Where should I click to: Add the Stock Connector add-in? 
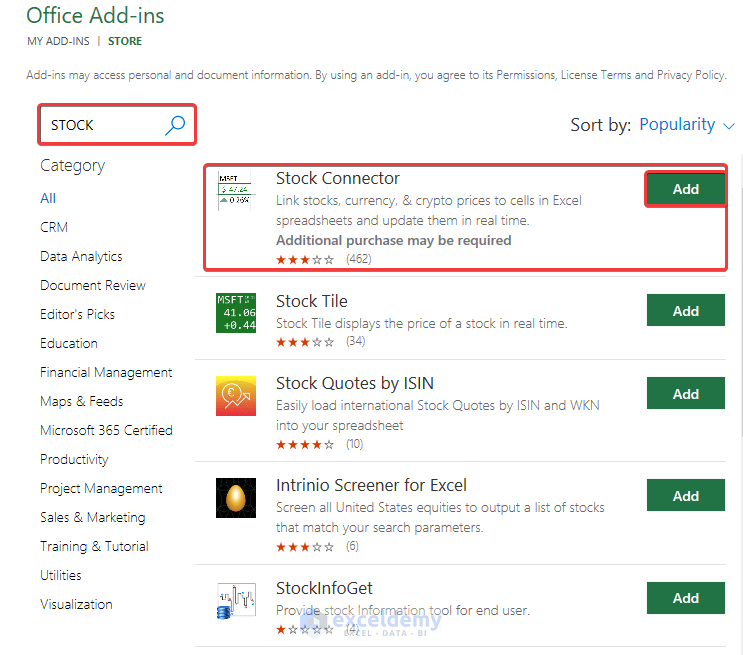click(685, 189)
